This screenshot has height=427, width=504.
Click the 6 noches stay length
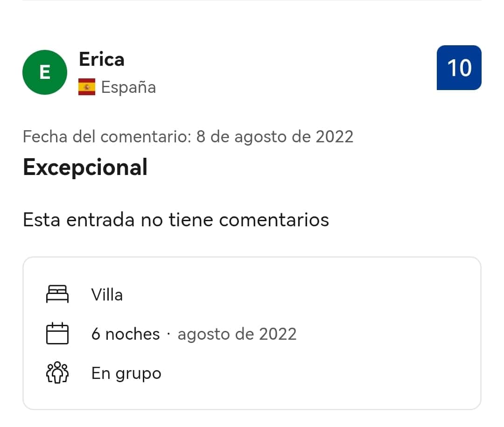pyautogui.click(x=126, y=334)
